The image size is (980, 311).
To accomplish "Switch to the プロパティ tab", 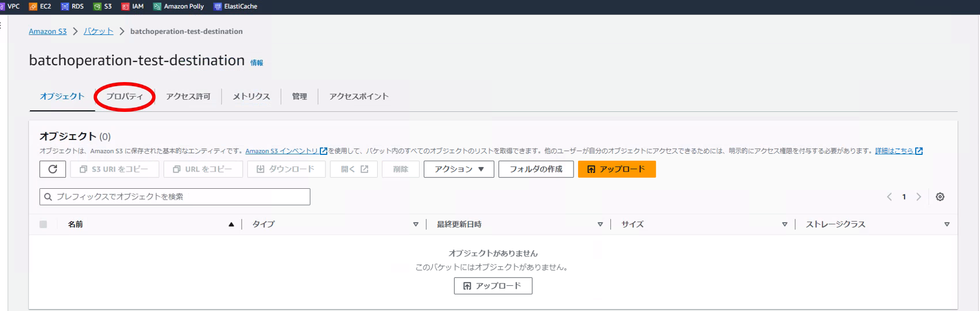I will (x=125, y=96).
